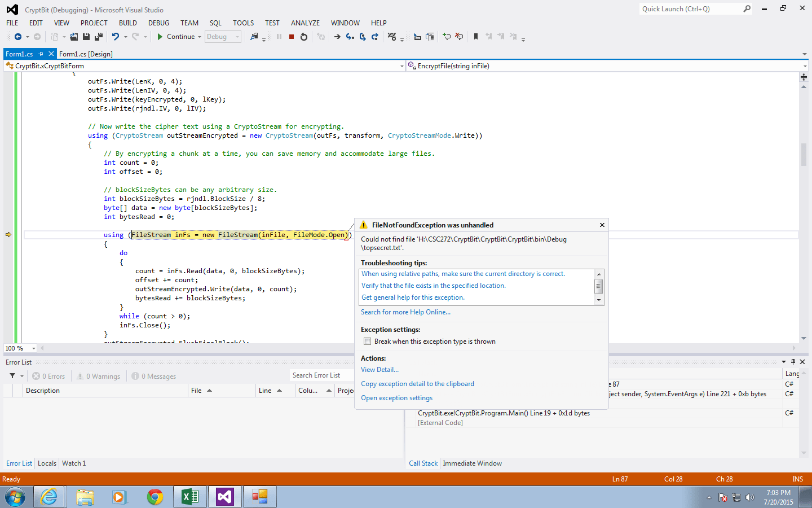Click the Step Into debug icon
This screenshot has height=508, width=812.
coord(350,37)
